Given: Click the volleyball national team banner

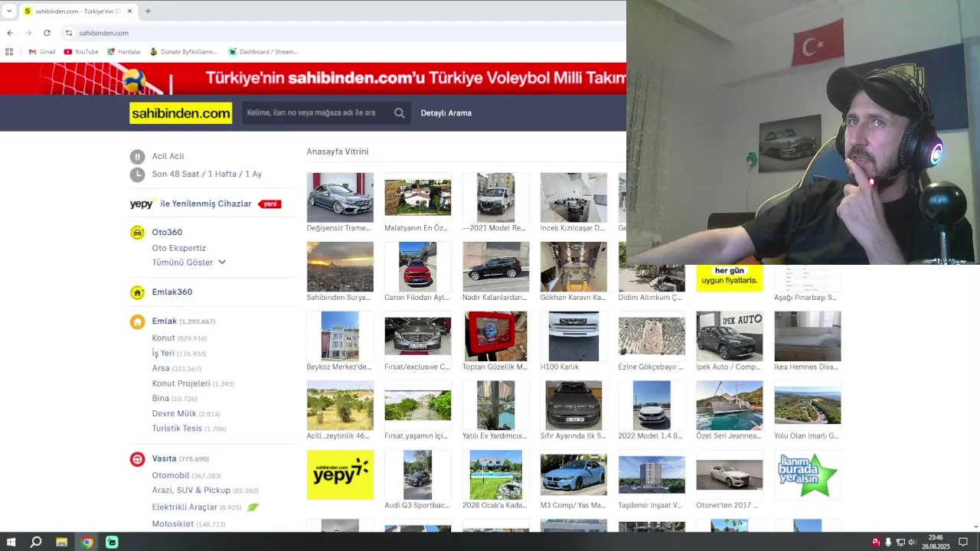Looking at the screenshot, I should (313, 79).
